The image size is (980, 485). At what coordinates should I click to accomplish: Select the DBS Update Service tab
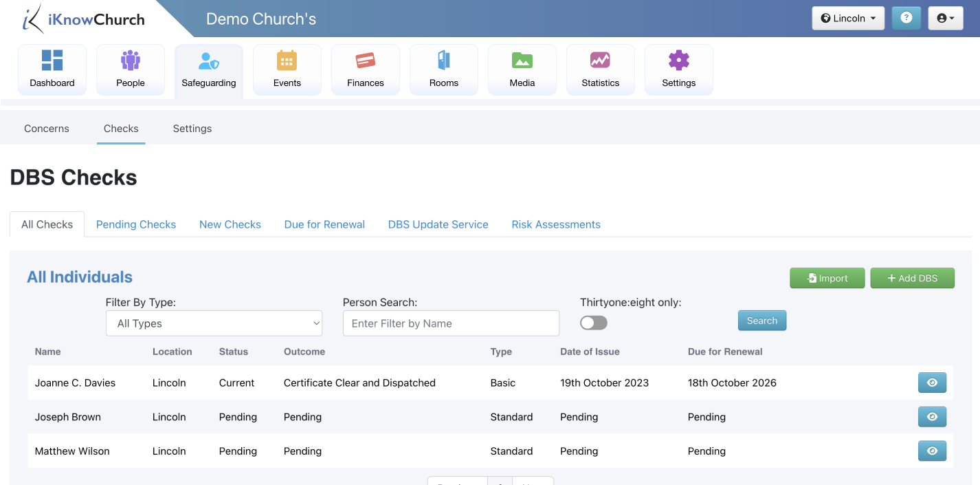tap(438, 224)
